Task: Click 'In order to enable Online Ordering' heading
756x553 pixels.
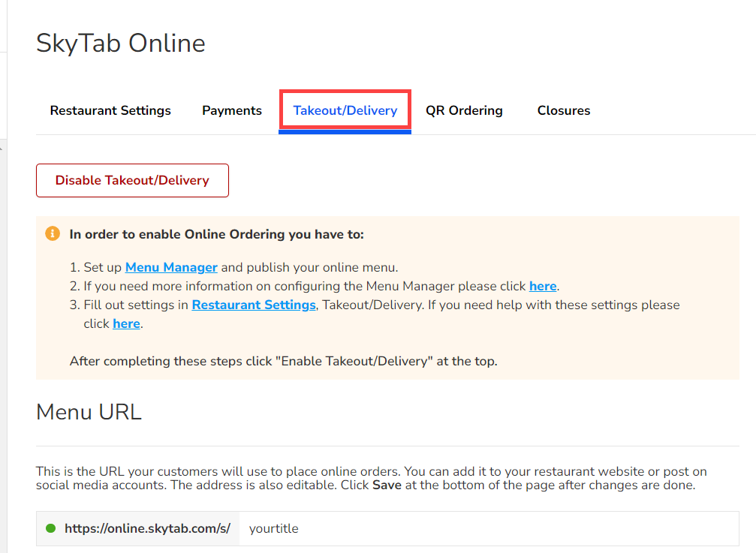Action: pos(216,234)
